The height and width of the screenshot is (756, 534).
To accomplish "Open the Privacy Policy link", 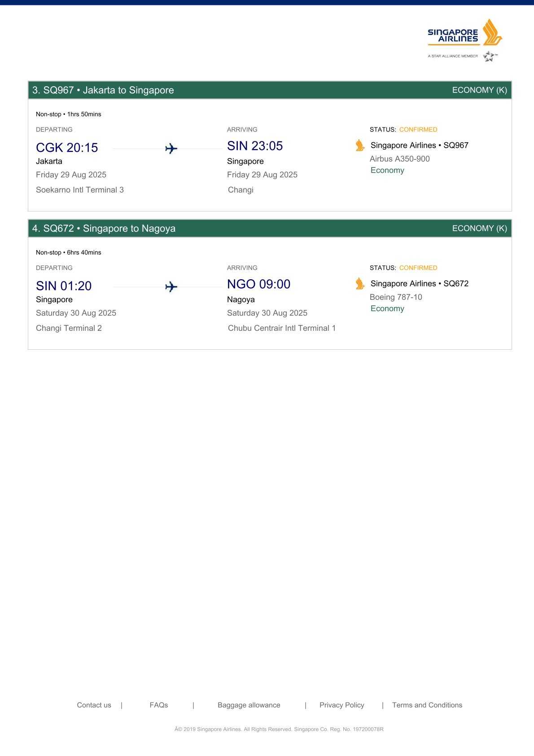I will point(341,705).
